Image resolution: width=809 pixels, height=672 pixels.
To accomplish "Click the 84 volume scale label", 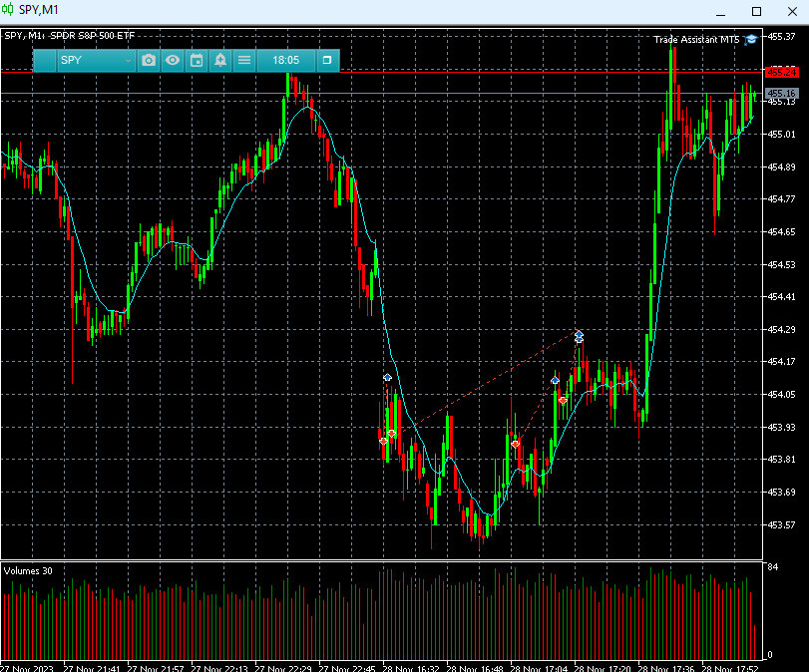I will [x=772, y=566].
